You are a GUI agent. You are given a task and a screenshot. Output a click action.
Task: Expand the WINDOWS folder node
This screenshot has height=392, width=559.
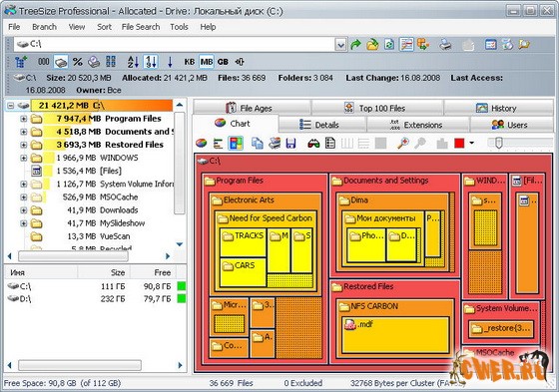pyautogui.click(x=24, y=158)
